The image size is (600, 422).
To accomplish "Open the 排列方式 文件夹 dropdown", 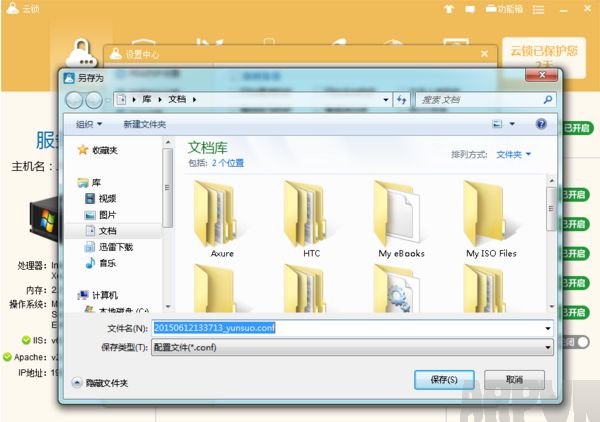I will 514,155.
